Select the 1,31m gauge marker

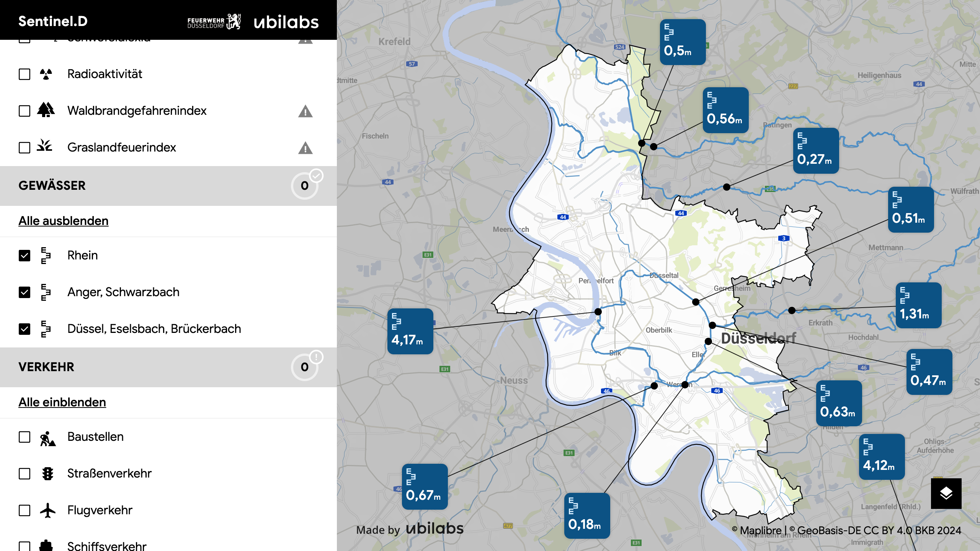(918, 305)
